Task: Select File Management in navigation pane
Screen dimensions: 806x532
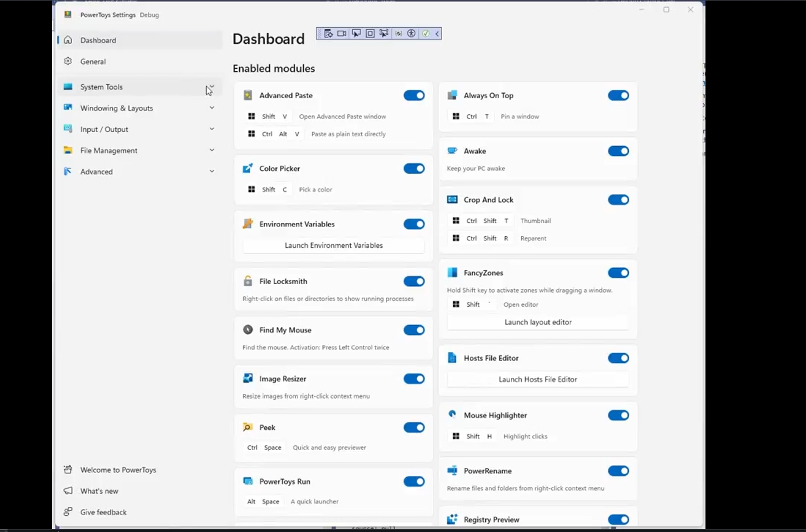Action: click(x=140, y=150)
